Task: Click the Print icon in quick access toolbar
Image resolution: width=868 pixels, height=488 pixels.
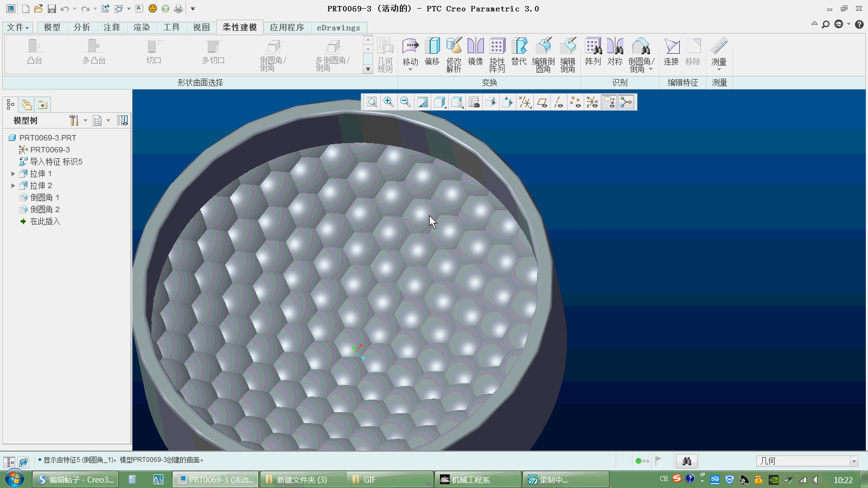Action: coord(178,9)
